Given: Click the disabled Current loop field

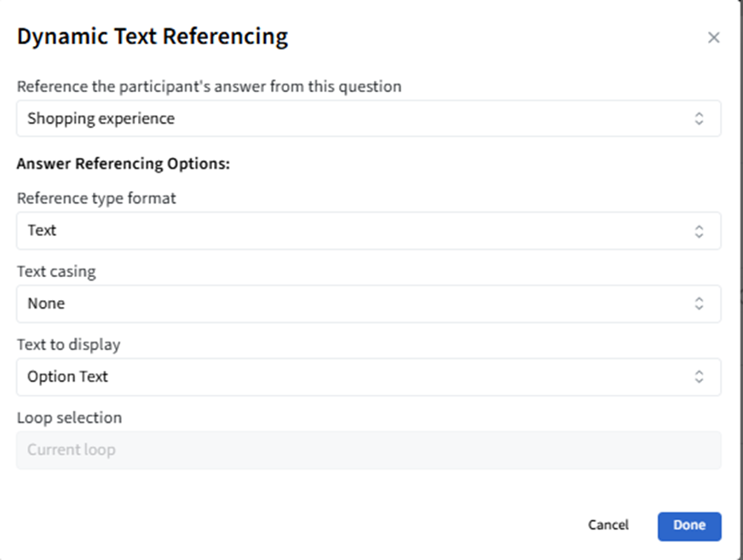Looking at the screenshot, I should point(368,450).
